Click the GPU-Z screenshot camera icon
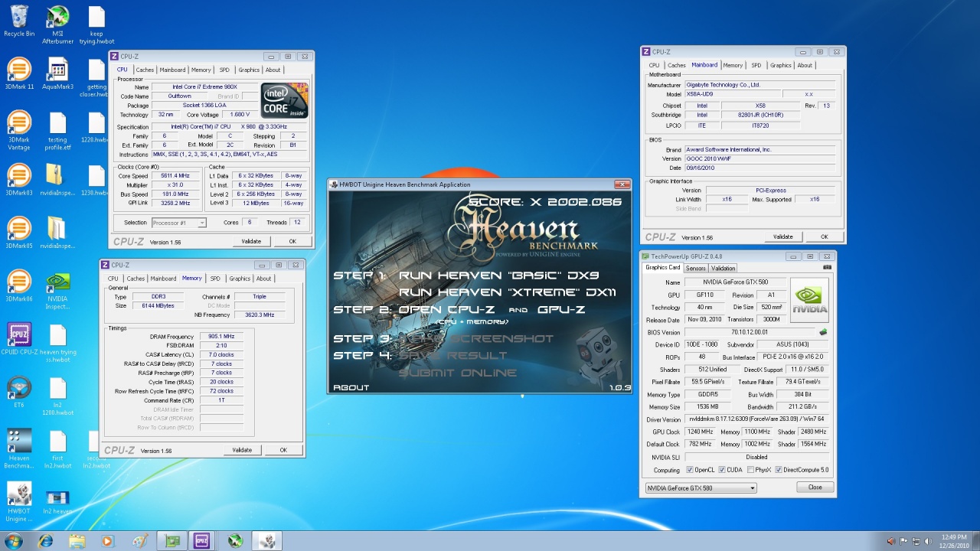980x551 pixels. coord(827,268)
